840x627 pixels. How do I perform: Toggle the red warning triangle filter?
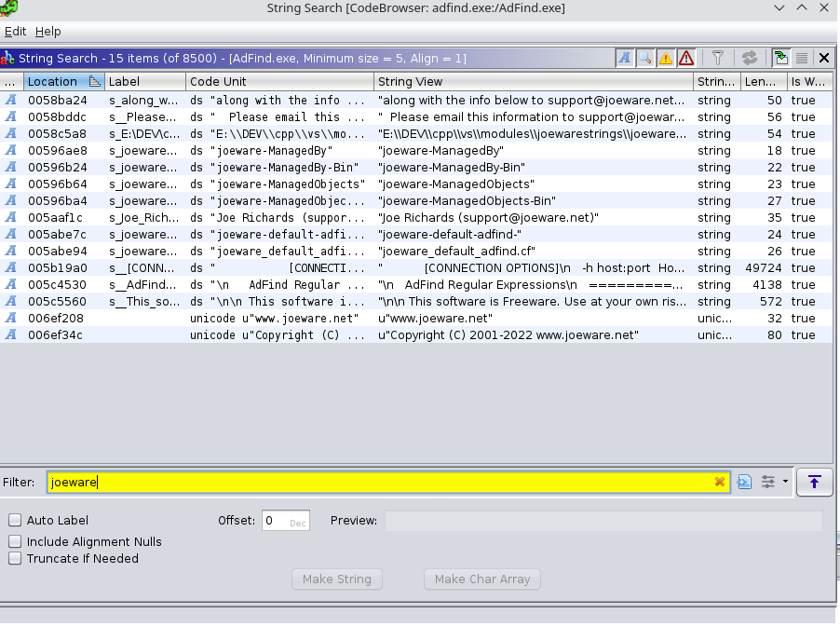(x=686, y=59)
